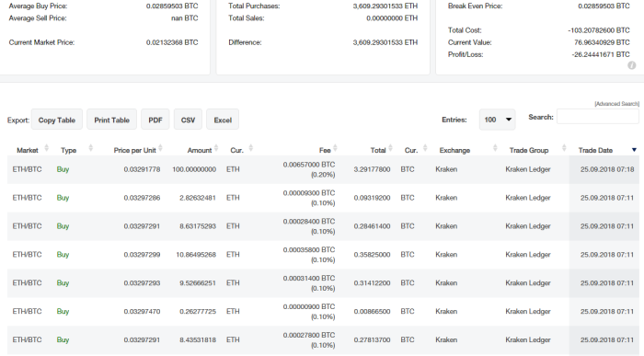Image resolution: width=644 pixels, height=356 pixels.
Task: Sort by Market column arrows
Action: [46, 148]
